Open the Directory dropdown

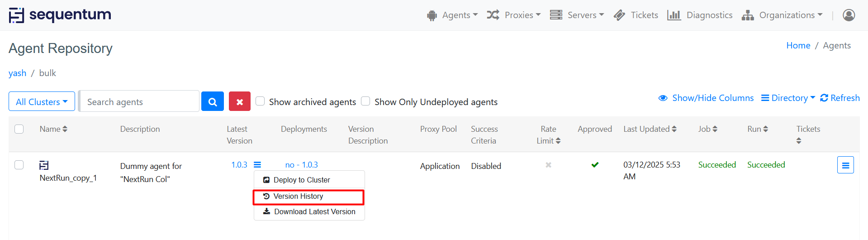point(788,98)
